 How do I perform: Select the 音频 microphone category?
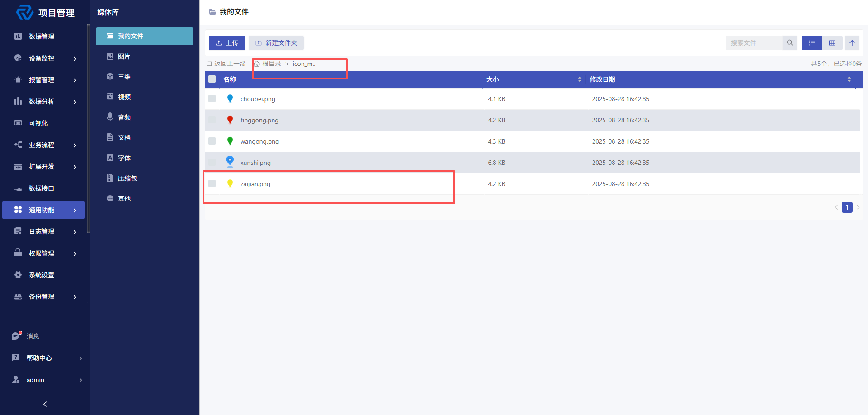145,117
